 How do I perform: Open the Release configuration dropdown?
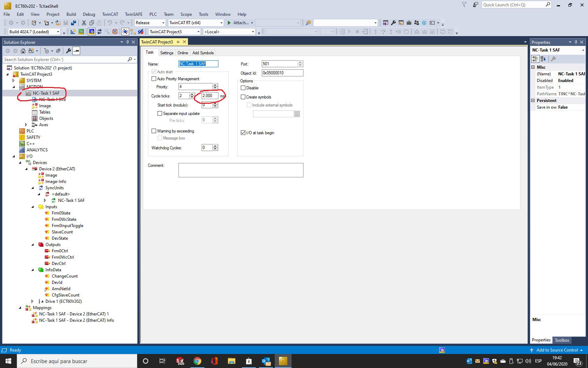tap(163, 23)
